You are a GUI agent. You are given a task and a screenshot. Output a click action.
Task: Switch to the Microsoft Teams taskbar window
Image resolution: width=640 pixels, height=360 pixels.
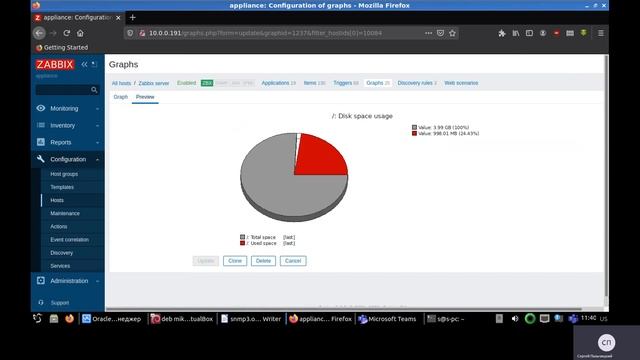click(x=387, y=319)
